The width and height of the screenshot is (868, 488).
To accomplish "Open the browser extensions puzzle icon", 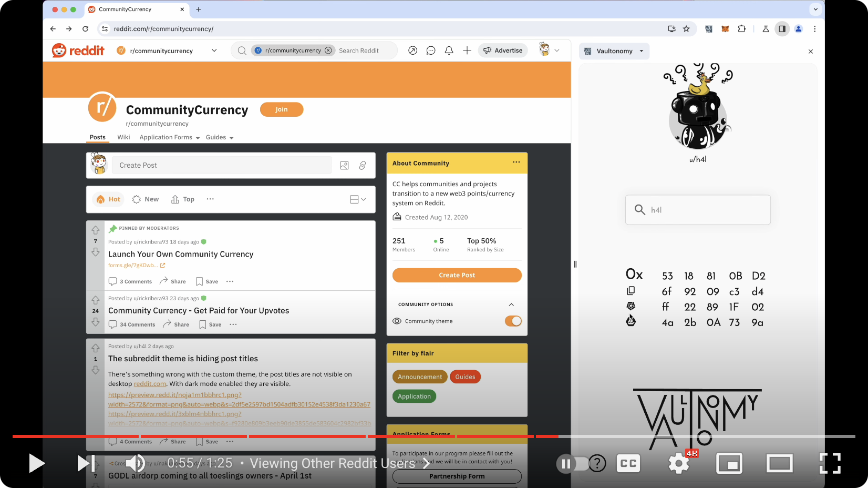I will (x=741, y=29).
